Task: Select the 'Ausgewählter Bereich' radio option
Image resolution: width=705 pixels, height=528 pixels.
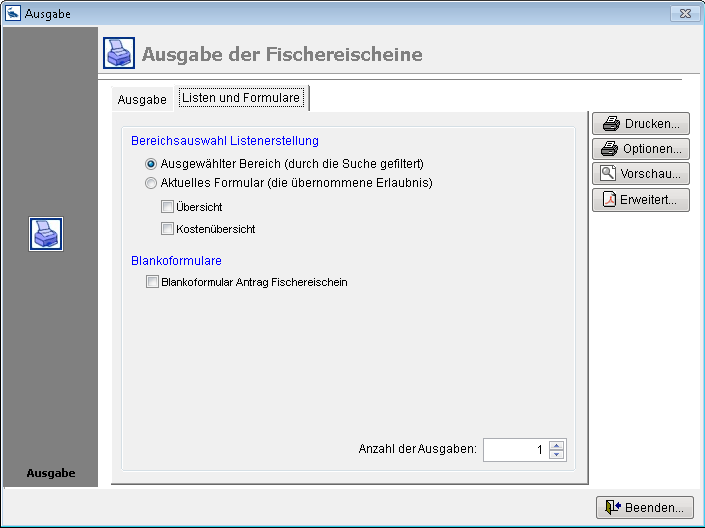Action: pyautogui.click(x=151, y=164)
